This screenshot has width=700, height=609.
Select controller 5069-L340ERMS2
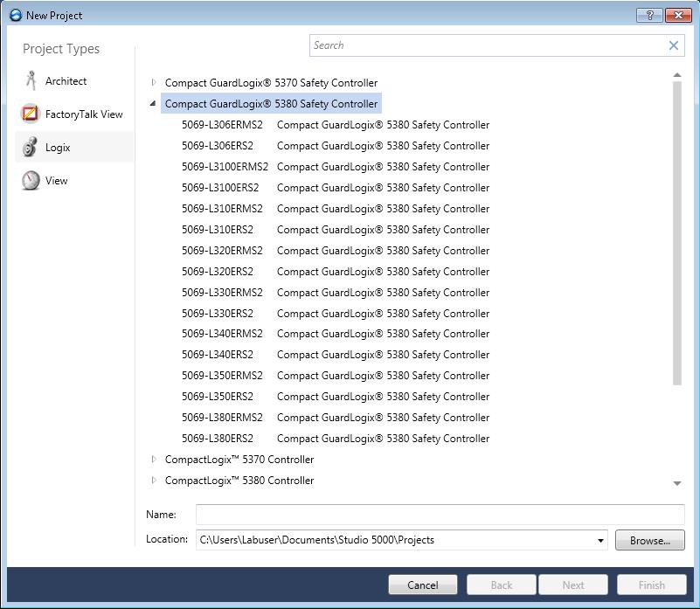(x=222, y=334)
